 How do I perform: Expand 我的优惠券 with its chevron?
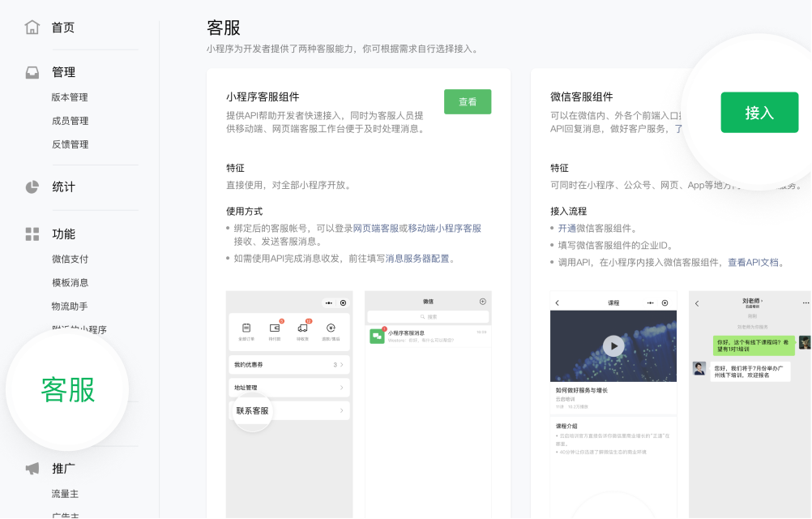[344, 365]
